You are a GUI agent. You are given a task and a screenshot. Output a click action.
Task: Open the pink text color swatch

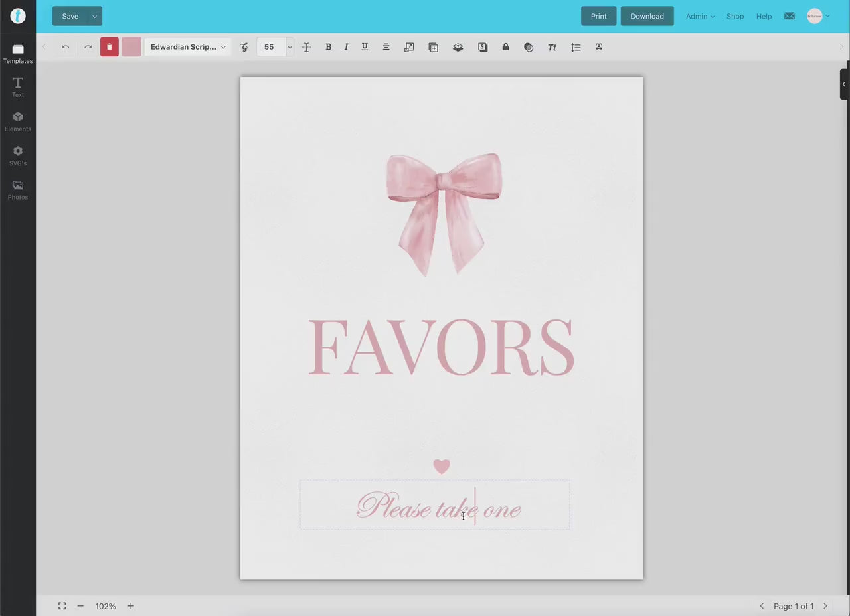tap(131, 47)
